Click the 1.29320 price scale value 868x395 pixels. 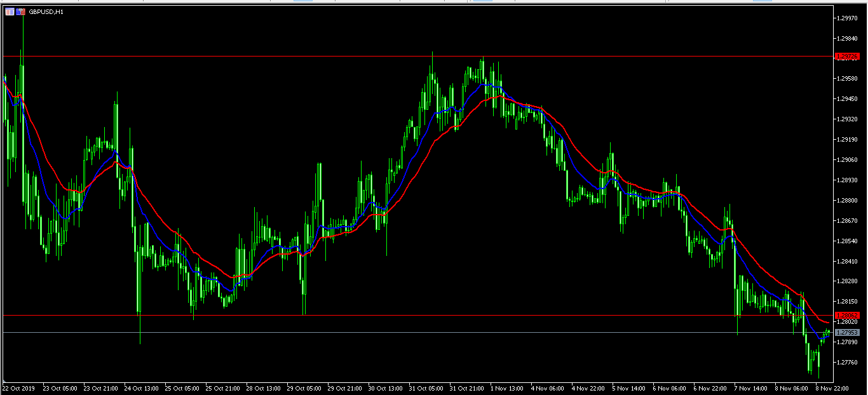[x=848, y=119]
